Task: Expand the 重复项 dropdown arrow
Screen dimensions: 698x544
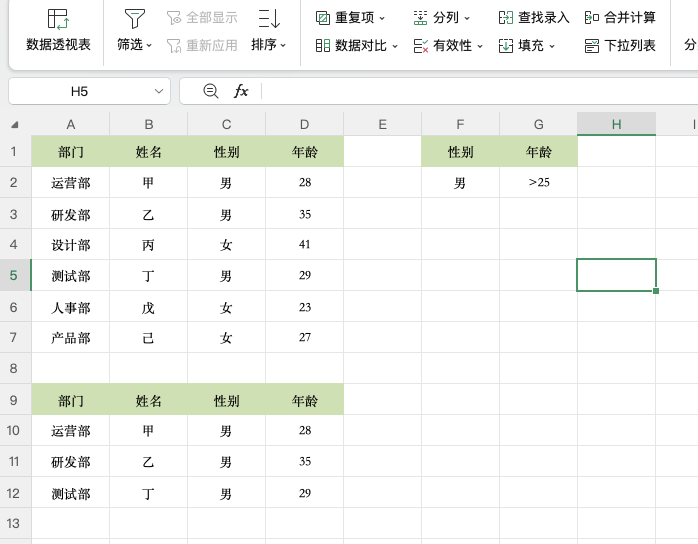Action: [382, 18]
